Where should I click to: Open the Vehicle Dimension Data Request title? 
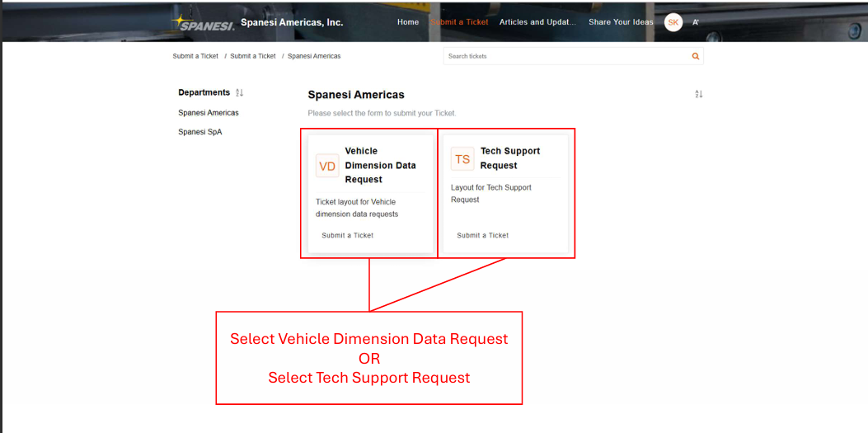(x=380, y=165)
